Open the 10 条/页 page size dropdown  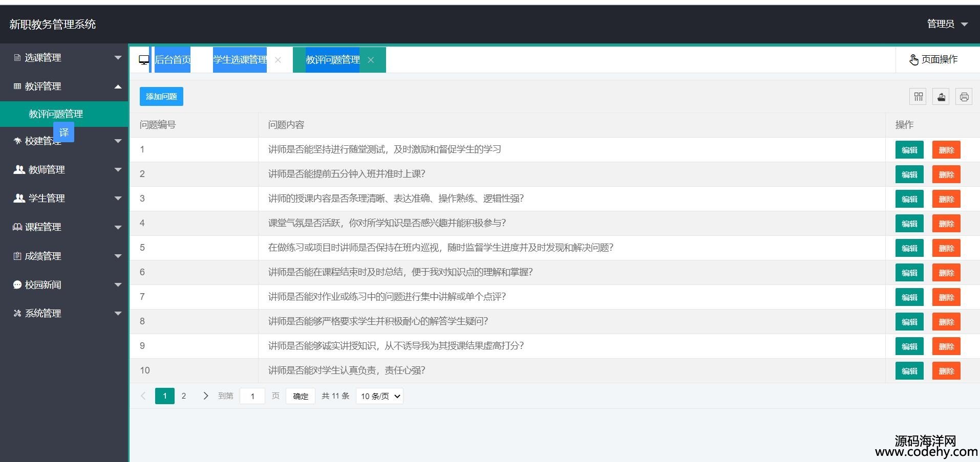[x=379, y=396]
